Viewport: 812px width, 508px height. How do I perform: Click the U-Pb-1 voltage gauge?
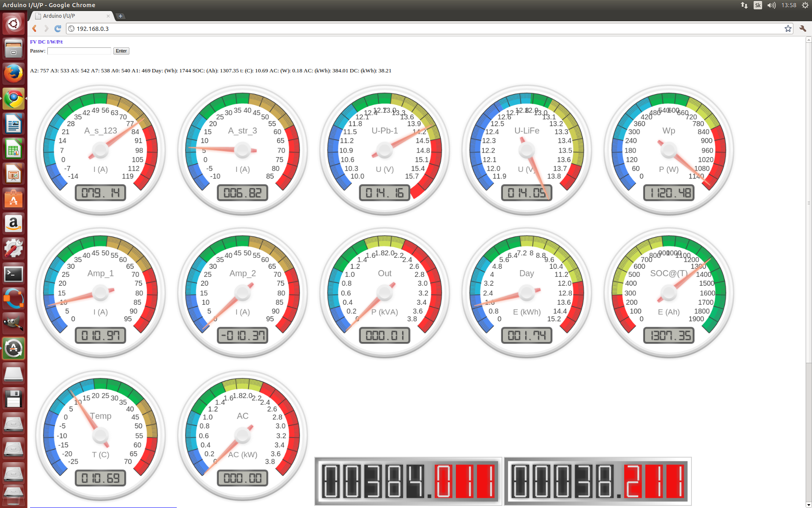[x=384, y=150]
